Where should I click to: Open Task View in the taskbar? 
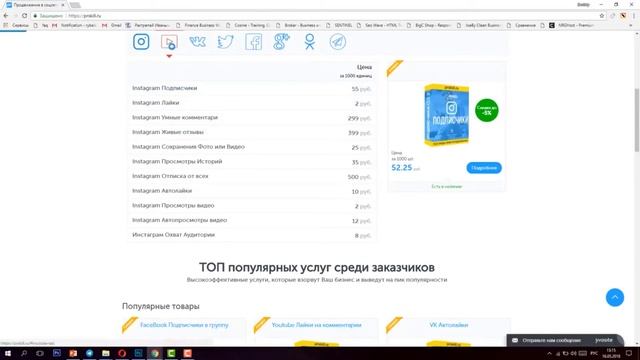pos(40,353)
